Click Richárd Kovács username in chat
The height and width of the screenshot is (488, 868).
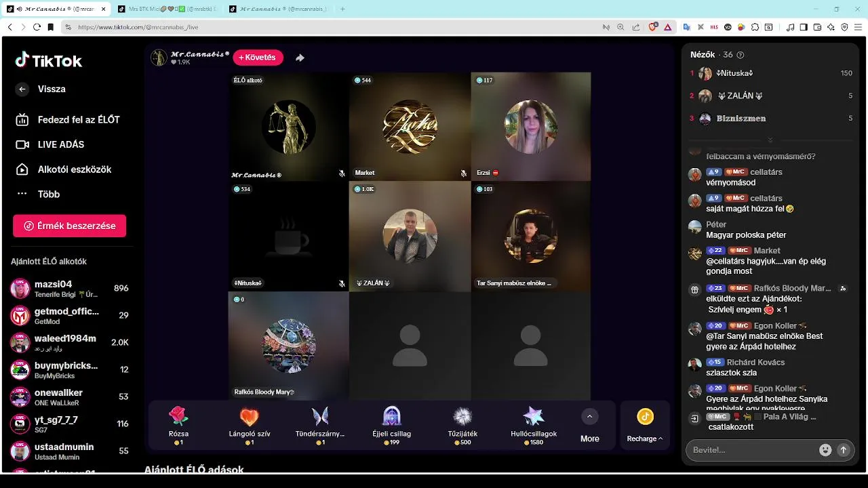pyautogui.click(x=755, y=362)
